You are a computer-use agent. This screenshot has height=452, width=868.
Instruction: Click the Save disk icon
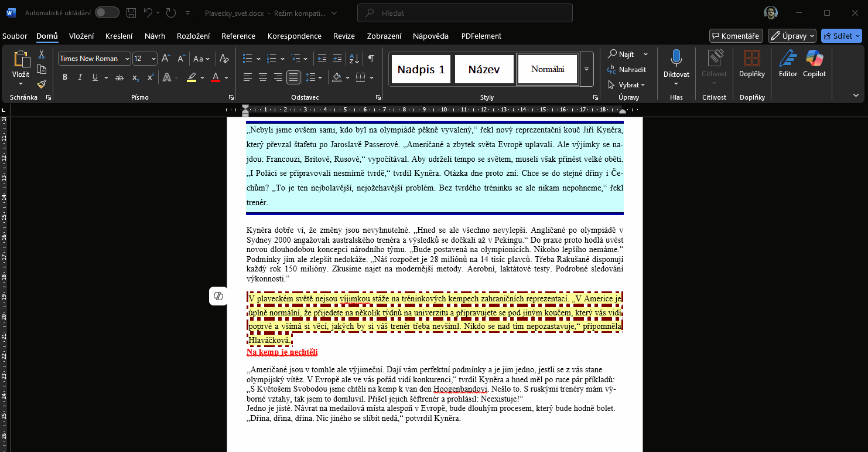[131, 13]
